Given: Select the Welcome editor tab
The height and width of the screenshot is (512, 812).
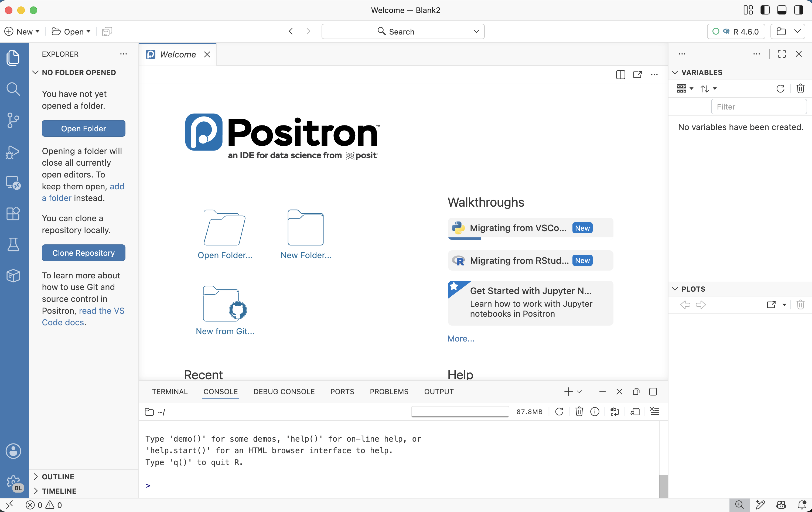Looking at the screenshot, I should pyautogui.click(x=178, y=54).
